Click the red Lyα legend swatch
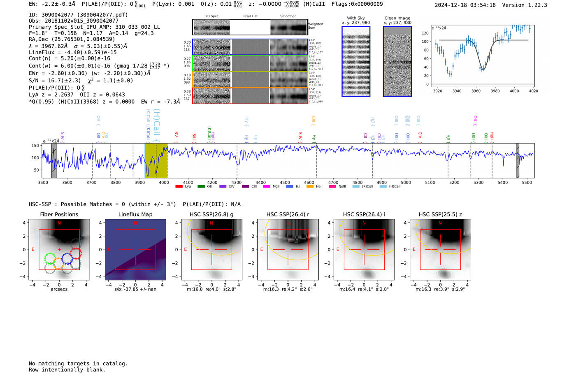Viewport: 576px width, 392px height. pos(179,187)
